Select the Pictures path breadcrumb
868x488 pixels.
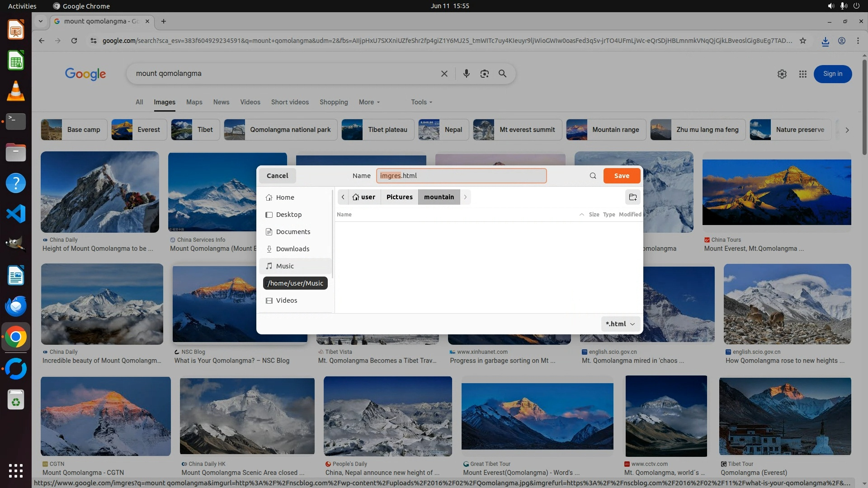(x=399, y=197)
